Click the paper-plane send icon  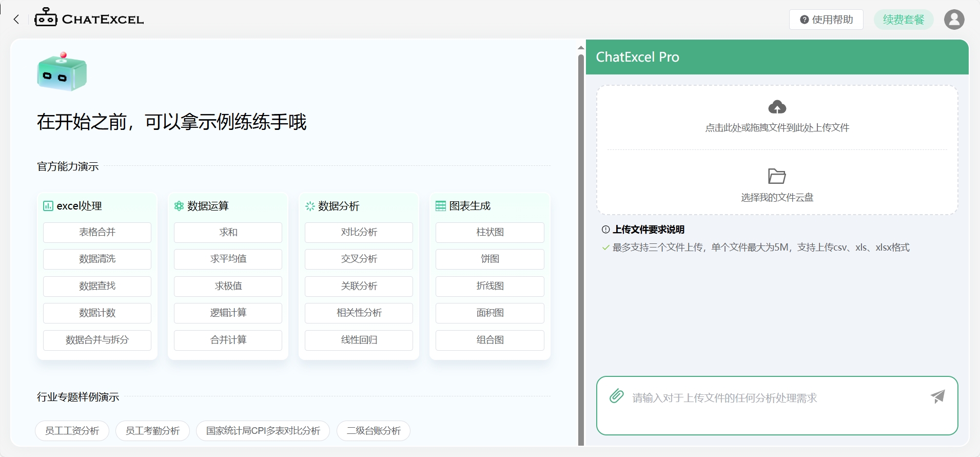pyautogui.click(x=937, y=396)
